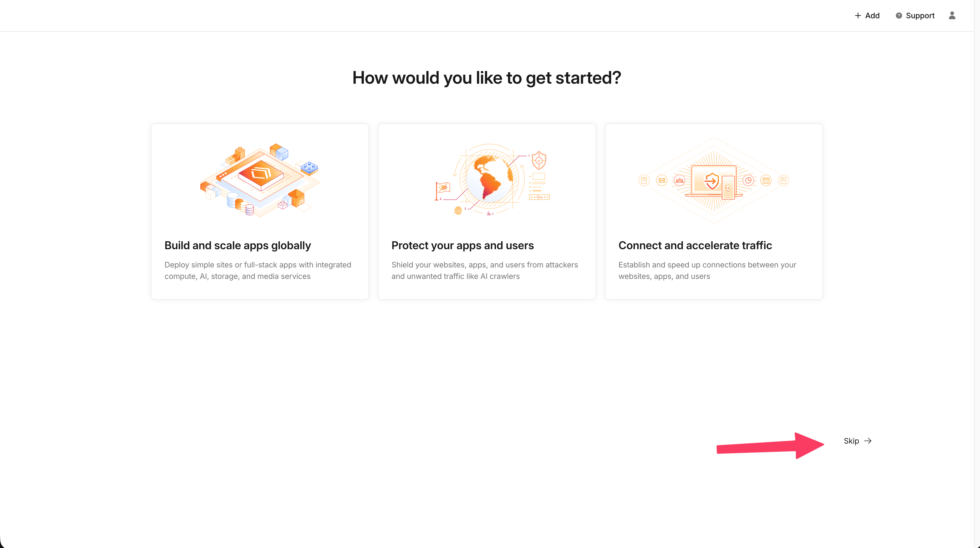Choose "Protect your apps and users" option
Screen dimensions: 980x548
(x=462, y=245)
